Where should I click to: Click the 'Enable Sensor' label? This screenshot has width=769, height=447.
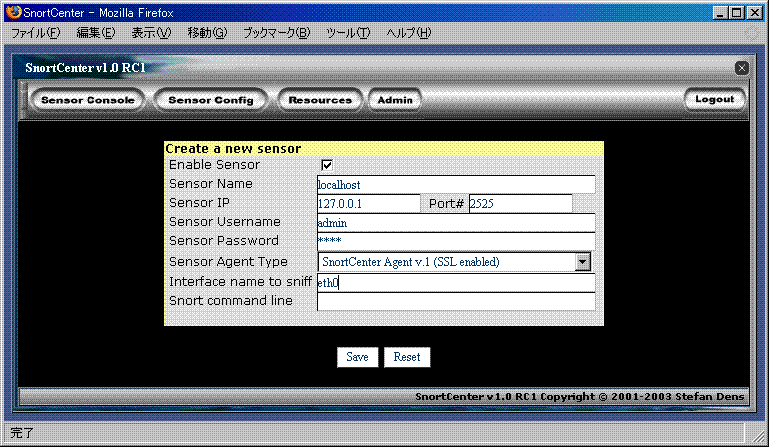[214, 165]
